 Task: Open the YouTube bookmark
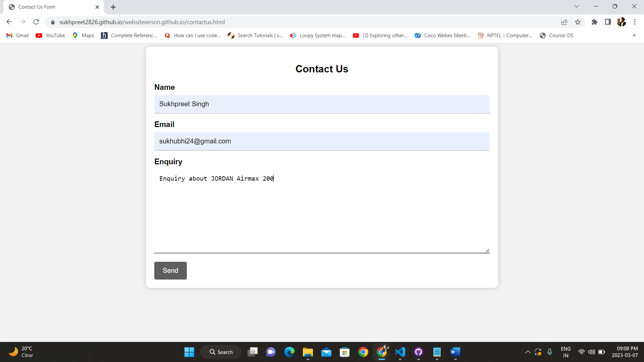(50, 36)
